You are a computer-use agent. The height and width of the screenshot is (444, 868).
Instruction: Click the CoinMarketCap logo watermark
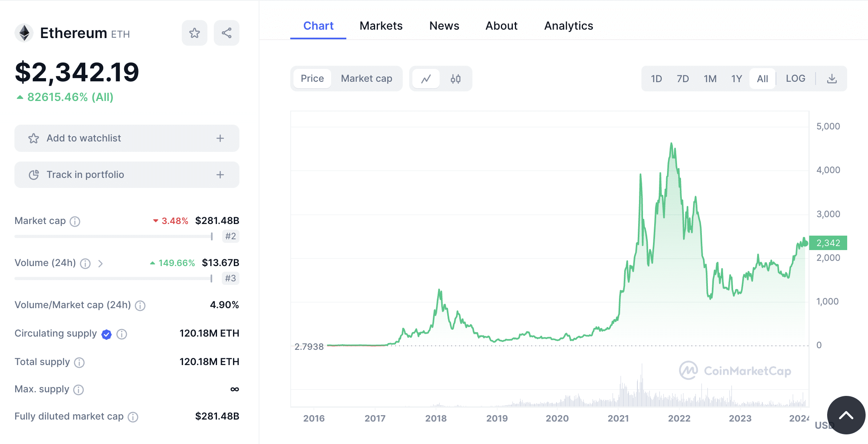[x=736, y=371]
